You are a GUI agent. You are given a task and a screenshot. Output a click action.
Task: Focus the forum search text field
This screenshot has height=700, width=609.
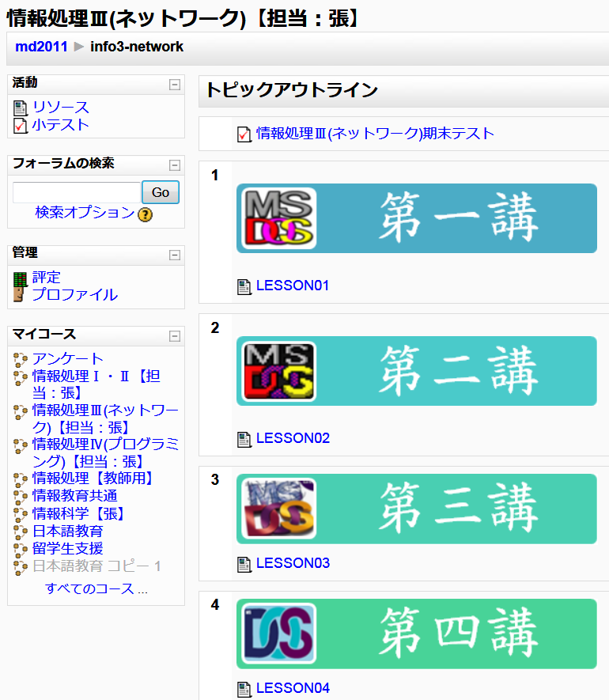pos(77,193)
